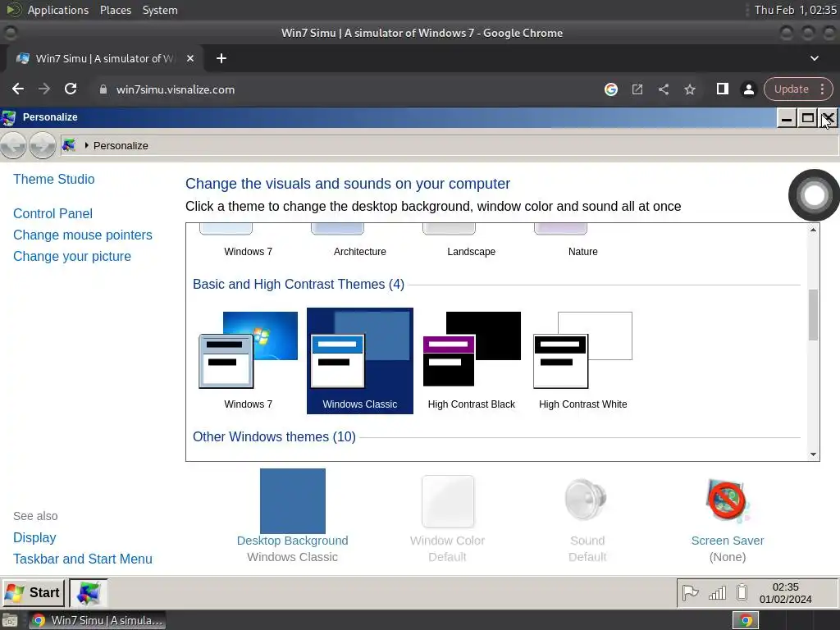Apply the High Contrast White theme

pyautogui.click(x=583, y=361)
